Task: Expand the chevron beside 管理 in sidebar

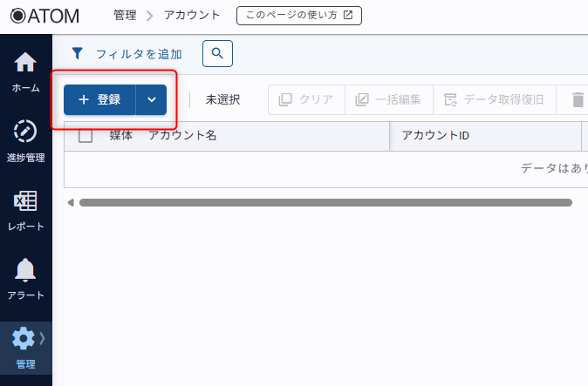Action: click(43, 337)
